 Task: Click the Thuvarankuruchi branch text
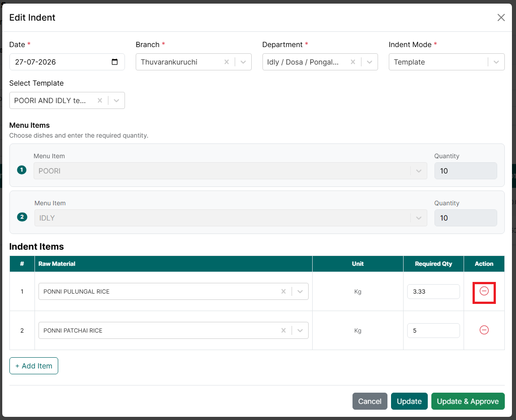(169, 62)
